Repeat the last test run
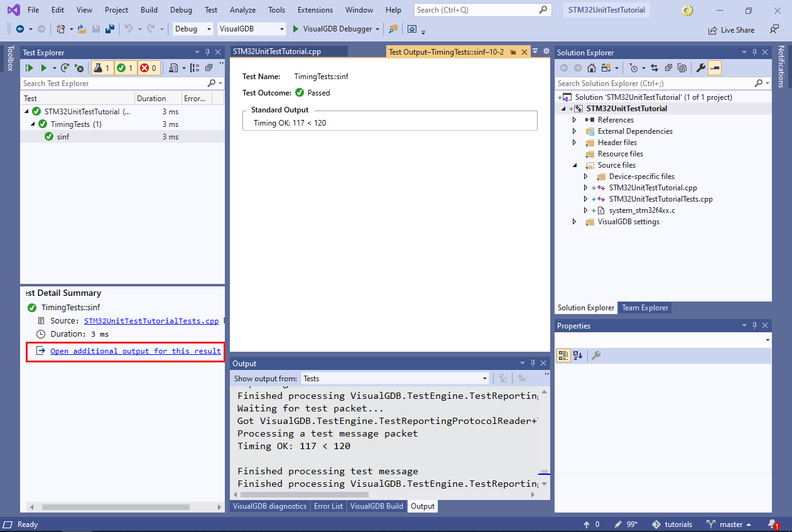 pos(64,68)
